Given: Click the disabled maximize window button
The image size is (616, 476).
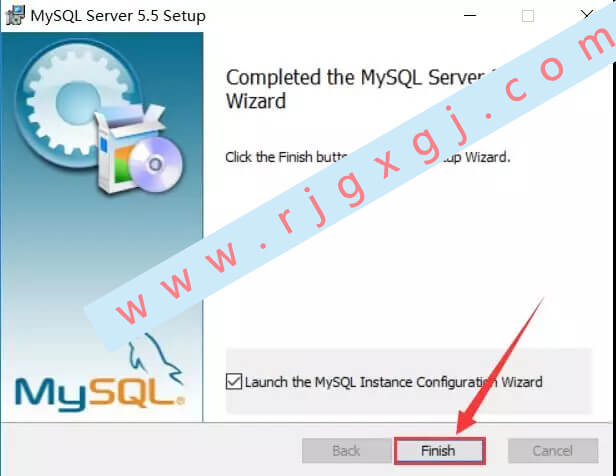Looking at the screenshot, I should click(528, 16).
